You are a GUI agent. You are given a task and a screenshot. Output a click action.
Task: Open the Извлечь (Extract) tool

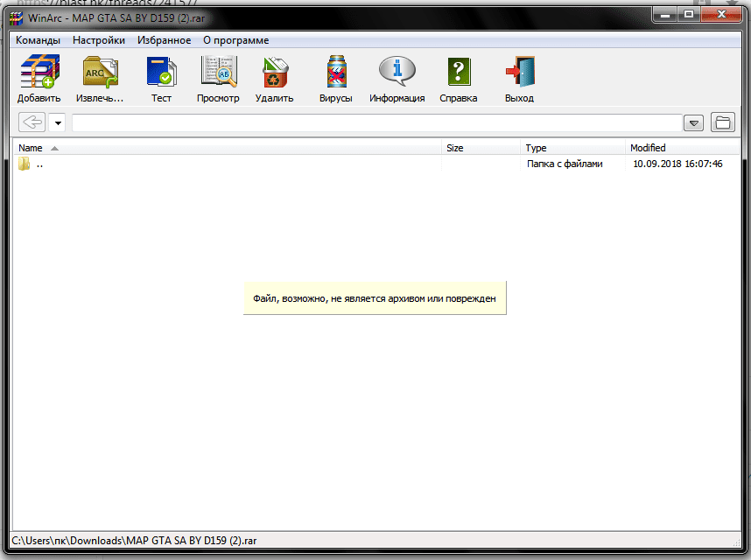click(x=100, y=73)
